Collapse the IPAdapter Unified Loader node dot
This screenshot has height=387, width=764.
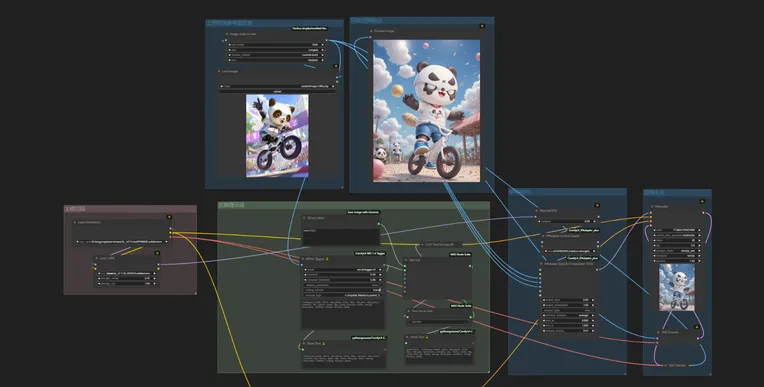pos(542,236)
